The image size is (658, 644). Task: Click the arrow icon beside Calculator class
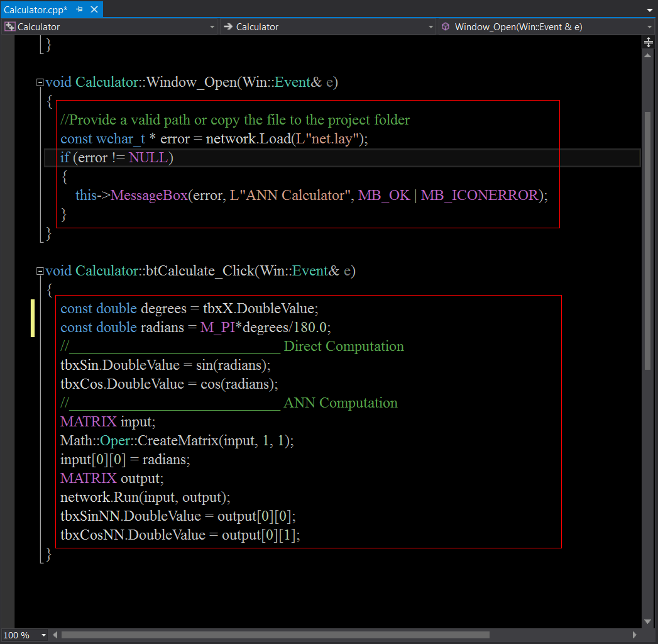(x=228, y=26)
